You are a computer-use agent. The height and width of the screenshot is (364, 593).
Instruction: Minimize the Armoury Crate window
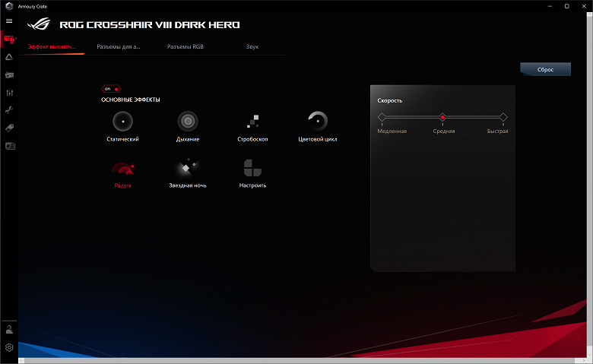click(550, 6)
